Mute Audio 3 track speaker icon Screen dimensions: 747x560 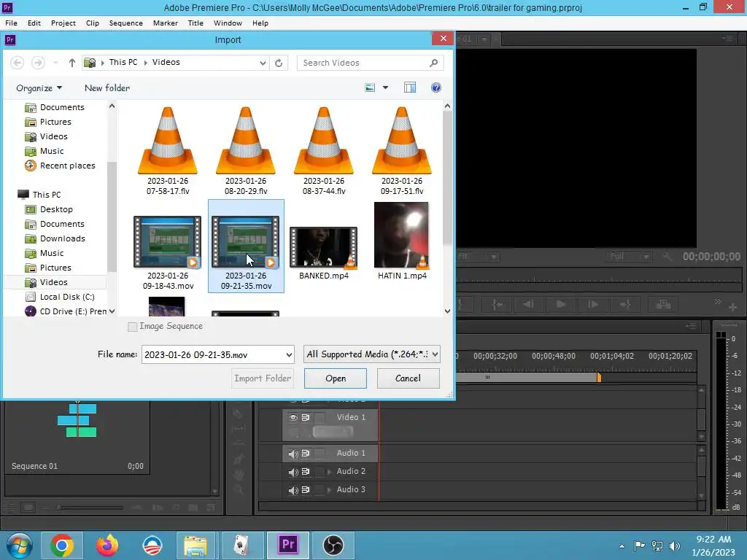click(293, 490)
